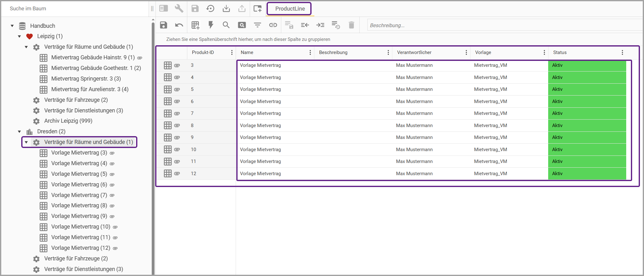Click the trash delete icon

(x=351, y=25)
